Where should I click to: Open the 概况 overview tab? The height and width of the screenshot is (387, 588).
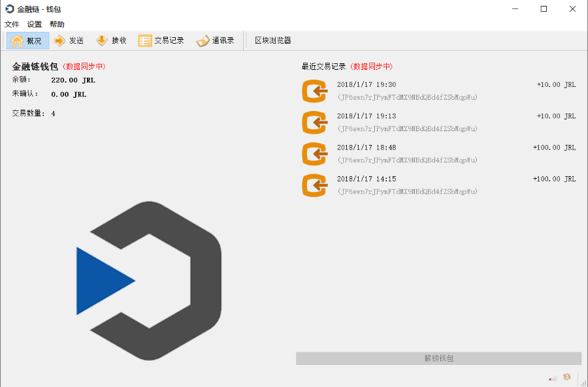coord(27,40)
